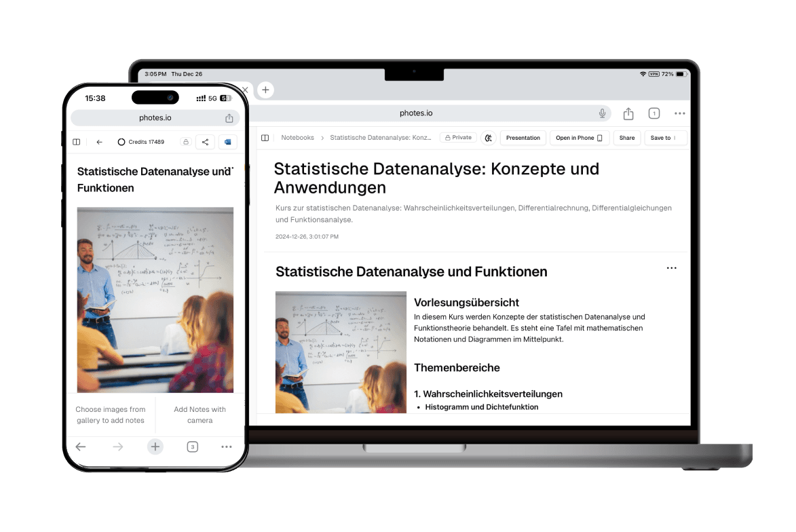Click the share icon in phone app toolbar
The height and width of the screenshot is (532, 796).
205,142
